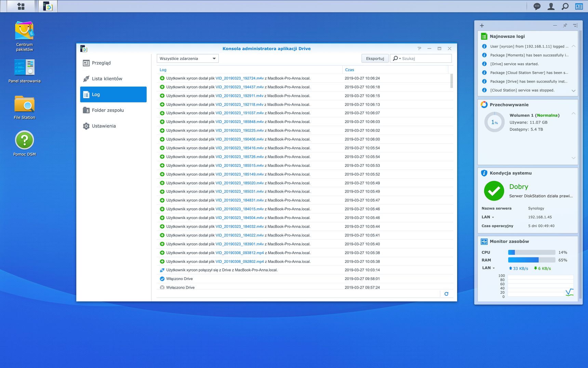Screen dimensions: 588x368
Task: Click the widget panel layout icon
Action: click(575, 26)
